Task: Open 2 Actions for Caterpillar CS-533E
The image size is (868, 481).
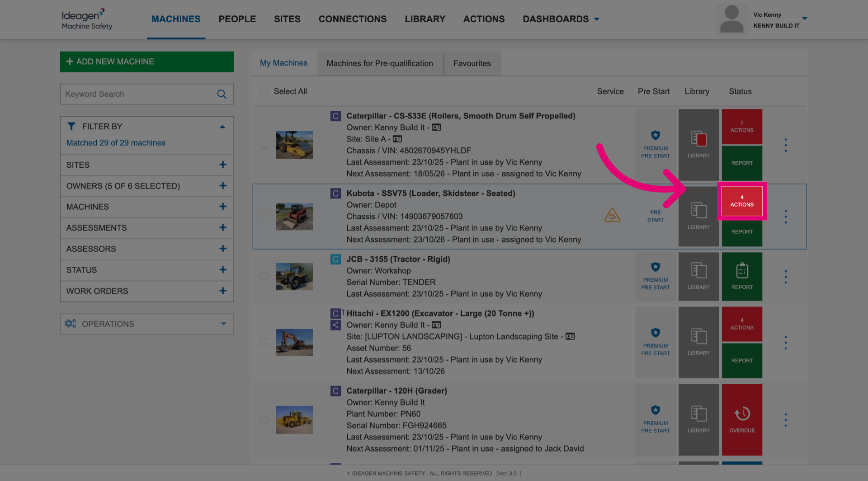Action: 742,127
